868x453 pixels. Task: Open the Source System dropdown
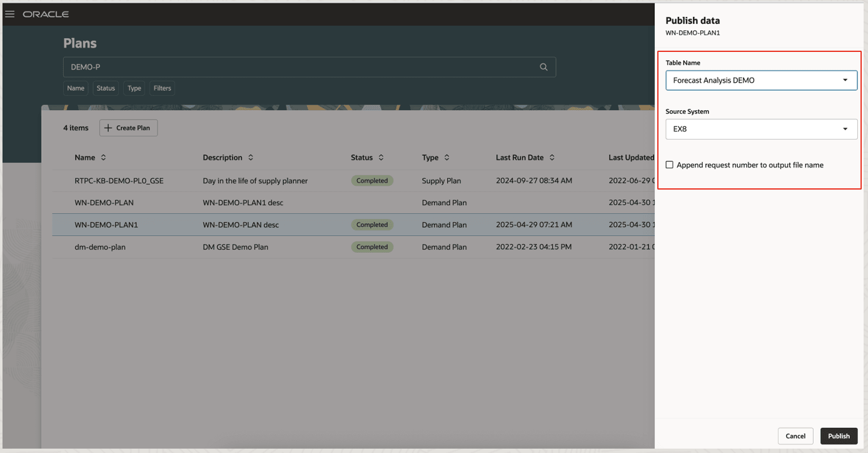pos(761,129)
